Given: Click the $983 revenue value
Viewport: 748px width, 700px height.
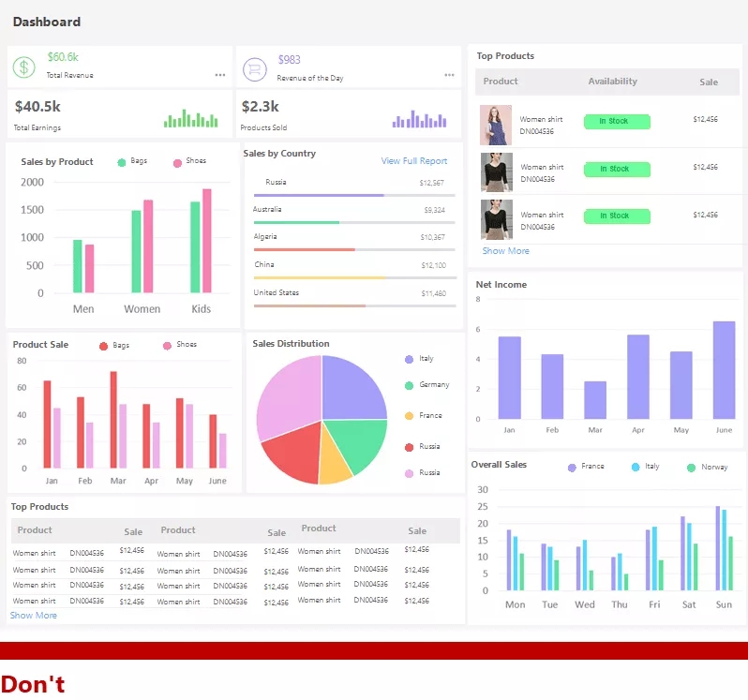Looking at the screenshot, I should click(x=290, y=60).
